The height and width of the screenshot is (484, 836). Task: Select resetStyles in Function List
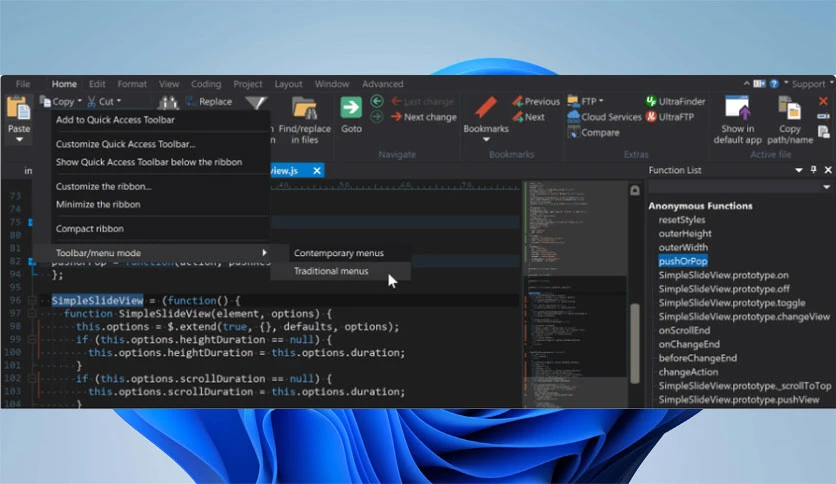681,220
